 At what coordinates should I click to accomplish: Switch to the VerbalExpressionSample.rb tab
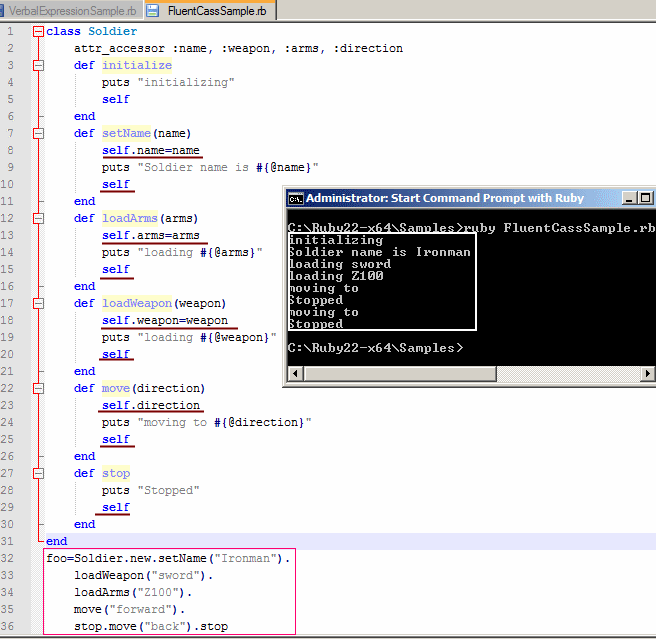tap(72, 11)
